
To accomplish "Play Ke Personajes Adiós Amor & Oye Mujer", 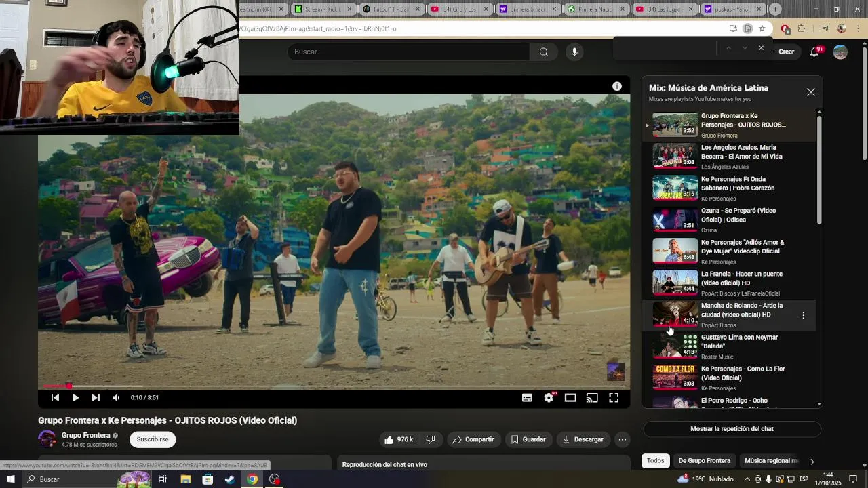I will 730,251.
